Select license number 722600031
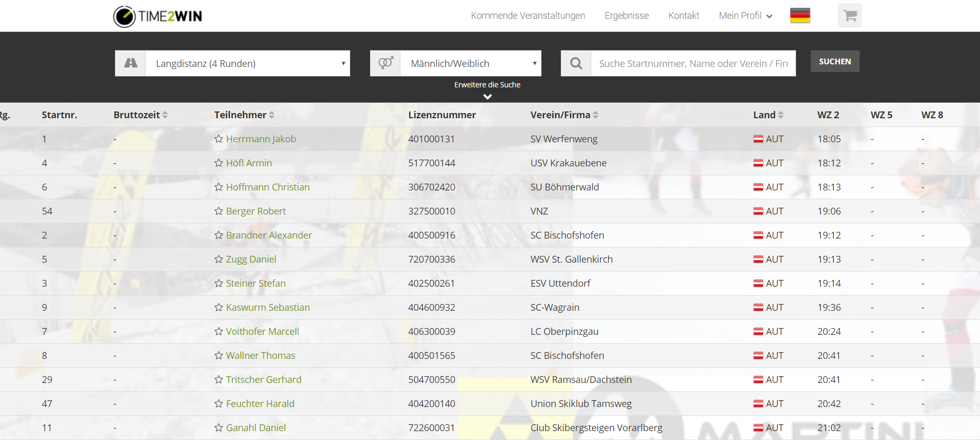 coord(431,427)
